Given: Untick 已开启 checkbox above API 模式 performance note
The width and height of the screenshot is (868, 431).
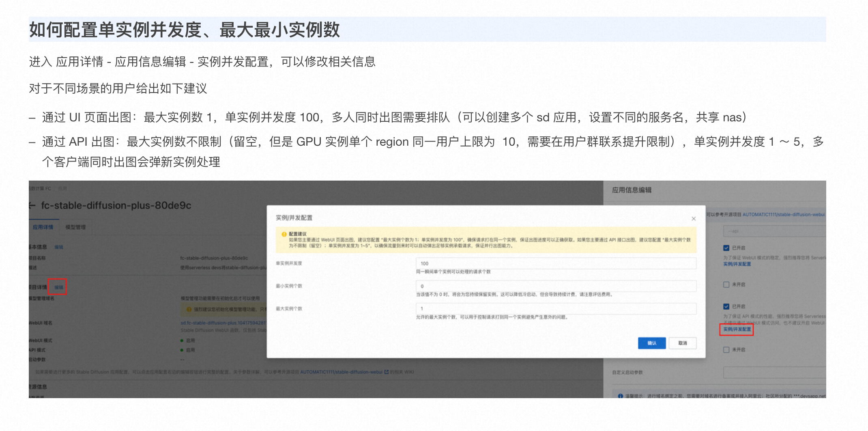Looking at the screenshot, I should click(726, 306).
